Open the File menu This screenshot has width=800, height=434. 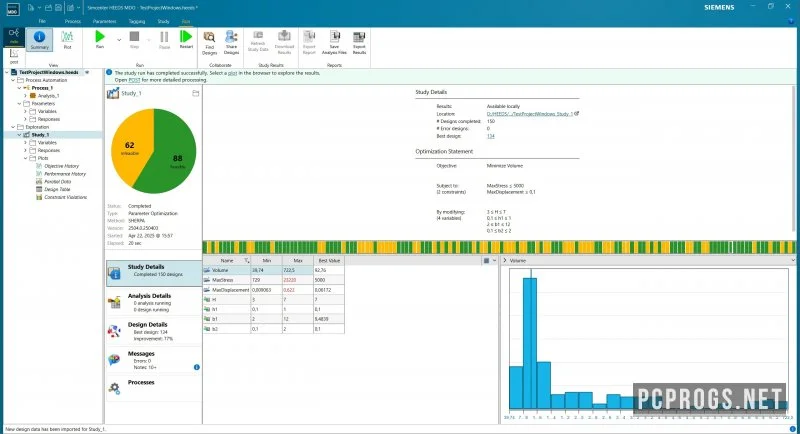(x=42, y=21)
